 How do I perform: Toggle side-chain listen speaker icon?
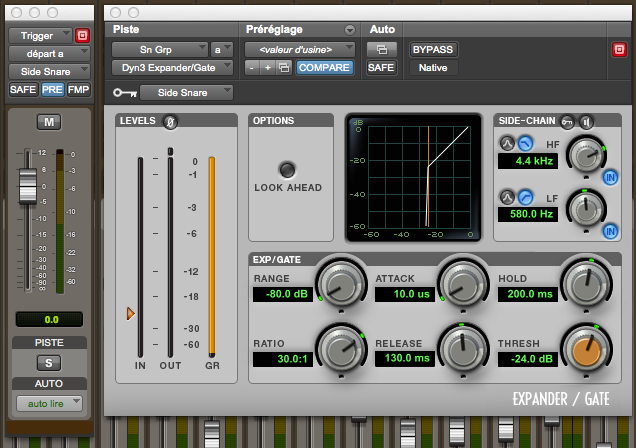586,122
